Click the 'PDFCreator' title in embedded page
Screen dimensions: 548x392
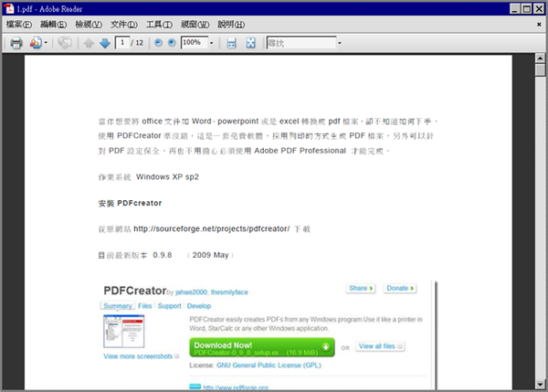pyautogui.click(x=135, y=291)
